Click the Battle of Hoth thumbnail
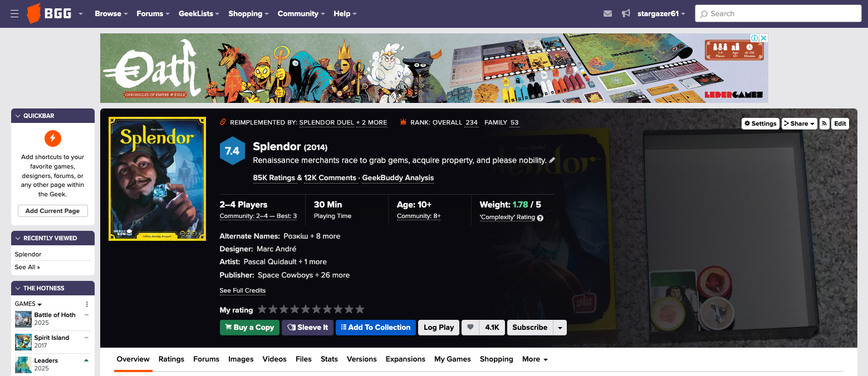This screenshot has width=868, height=376. coord(23,319)
